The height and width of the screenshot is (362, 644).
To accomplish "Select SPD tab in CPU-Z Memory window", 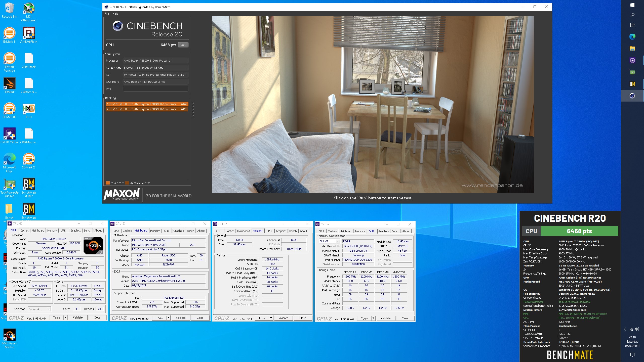I will coord(269,231).
